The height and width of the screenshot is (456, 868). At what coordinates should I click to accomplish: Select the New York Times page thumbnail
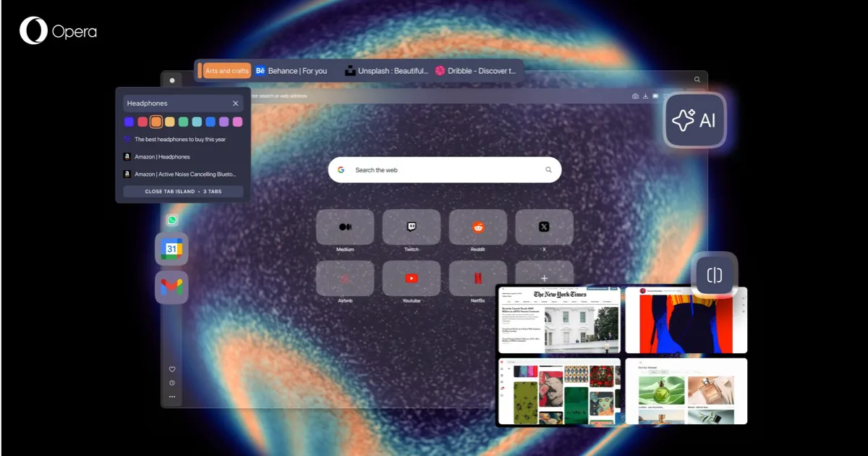(559, 320)
